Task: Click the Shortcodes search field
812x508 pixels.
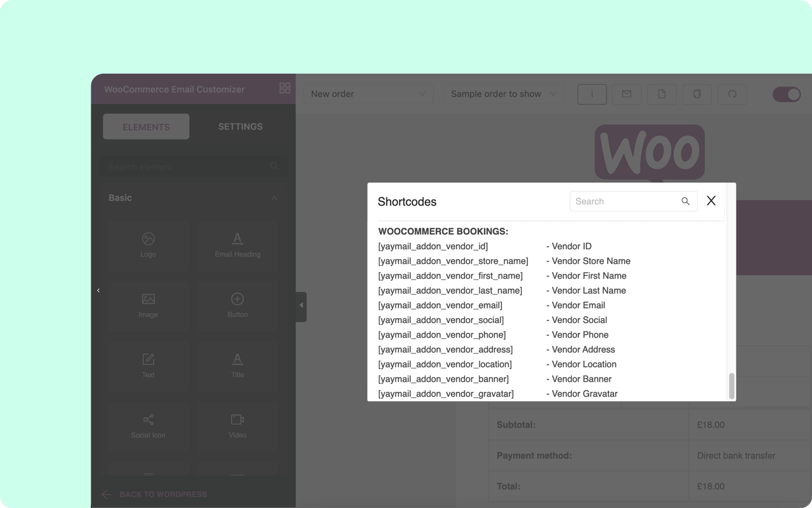Action: click(633, 201)
